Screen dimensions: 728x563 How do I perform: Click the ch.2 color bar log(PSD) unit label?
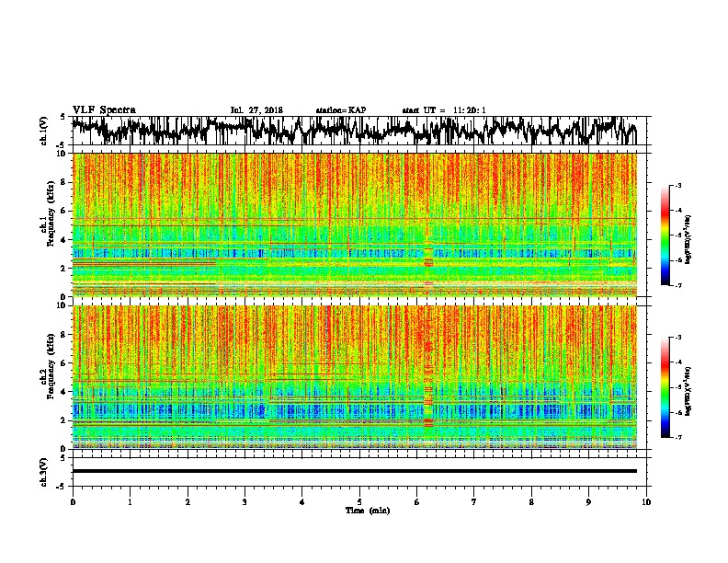[688, 389]
